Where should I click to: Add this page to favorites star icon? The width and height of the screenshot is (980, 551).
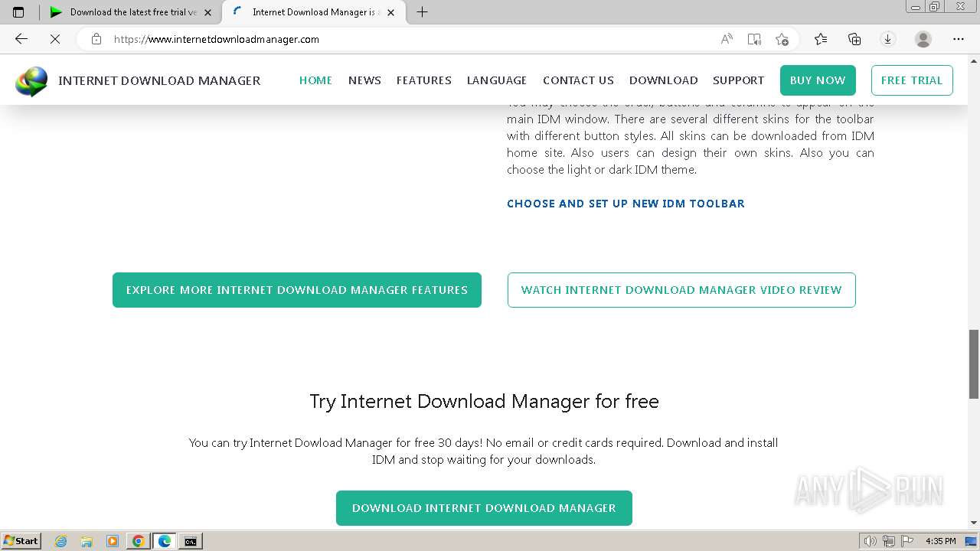tap(782, 39)
